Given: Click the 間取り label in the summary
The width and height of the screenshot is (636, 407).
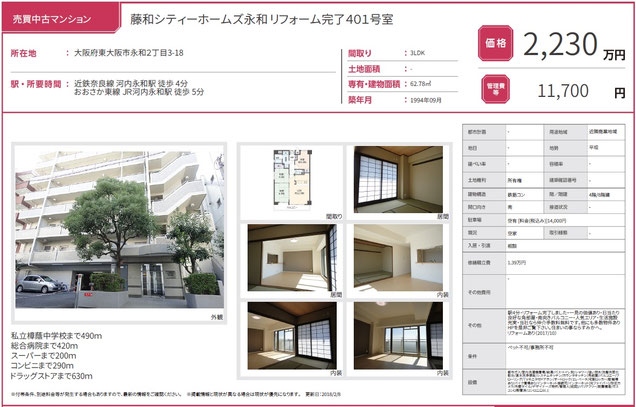Looking at the screenshot, I should pos(360,53).
